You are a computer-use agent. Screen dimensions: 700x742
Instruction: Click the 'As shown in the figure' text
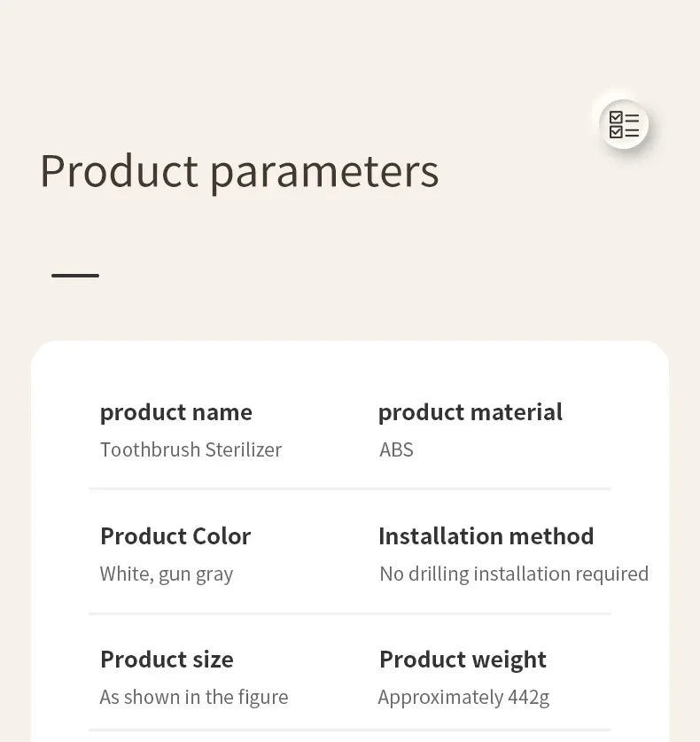pos(194,698)
